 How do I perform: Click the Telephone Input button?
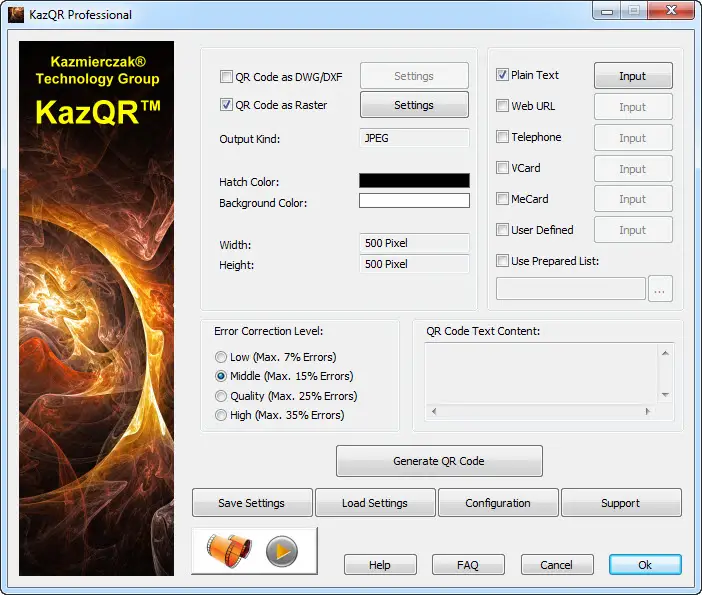[633, 137]
